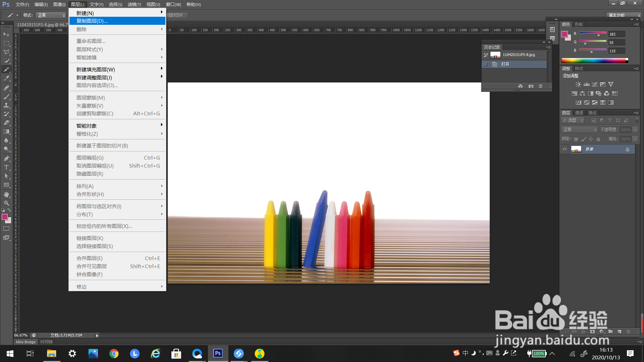Viewport: 644px width, 362px height.
Task: Open Chrome from the Windows taskbar
Action: [114, 354]
